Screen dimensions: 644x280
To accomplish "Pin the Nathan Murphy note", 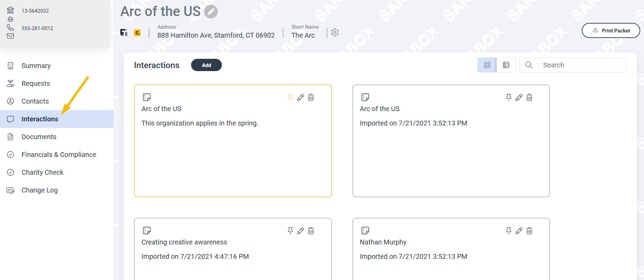I will point(509,231).
